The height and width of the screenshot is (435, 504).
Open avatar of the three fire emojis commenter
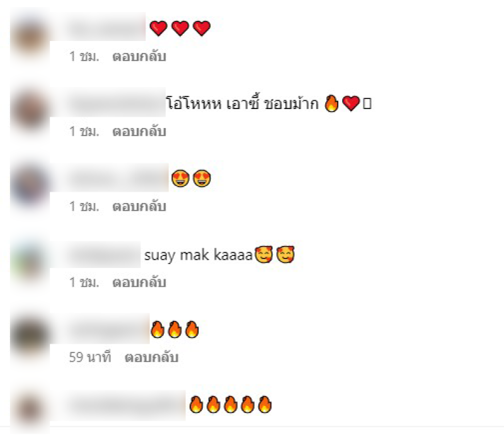pos(30,336)
